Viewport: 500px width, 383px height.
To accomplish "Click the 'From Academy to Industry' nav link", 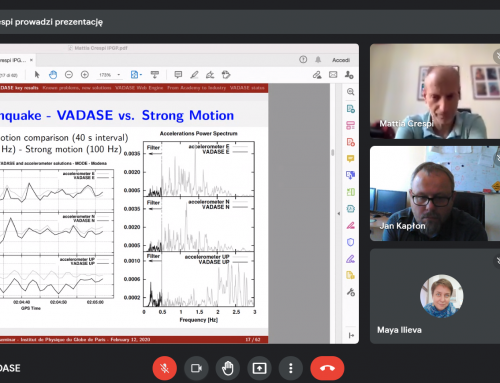I will [x=196, y=88].
